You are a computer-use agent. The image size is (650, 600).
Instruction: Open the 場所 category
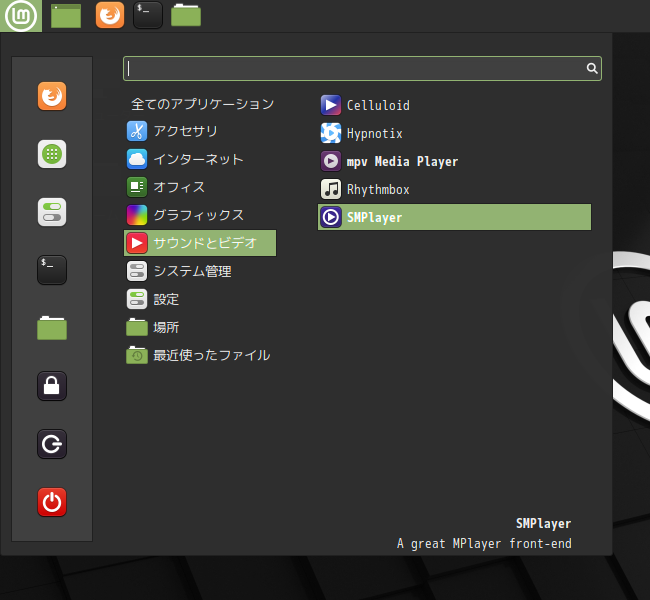[200, 327]
